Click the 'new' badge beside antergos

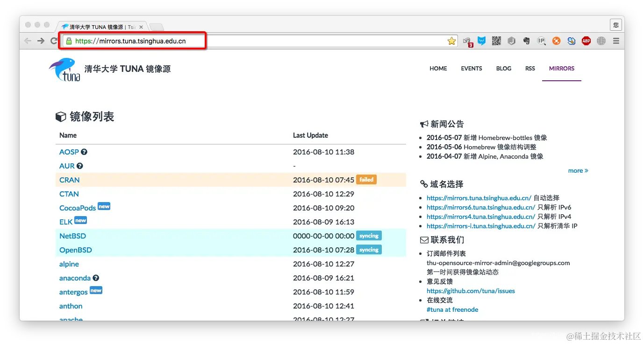(x=96, y=290)
